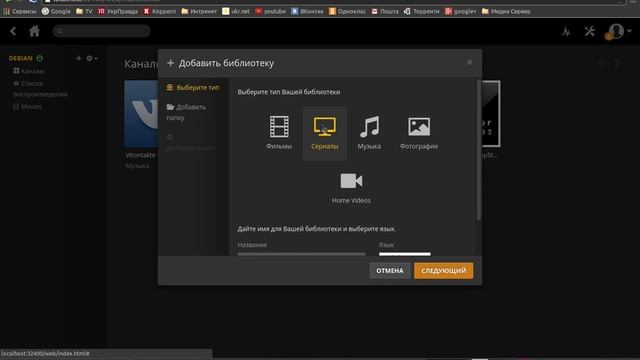
Task: Open the Plex home icon
Action: tap(34, 31)
